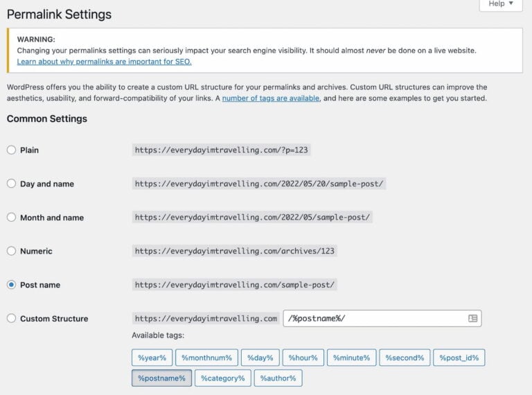Open the permalinks SEO importance link

pyautogui.click(x=104, y=62)
